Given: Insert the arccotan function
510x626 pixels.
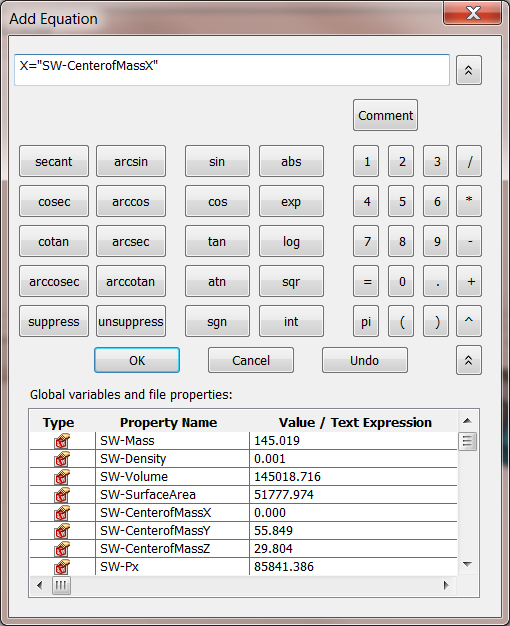Looking at the screenshot, I should point(131,281).
